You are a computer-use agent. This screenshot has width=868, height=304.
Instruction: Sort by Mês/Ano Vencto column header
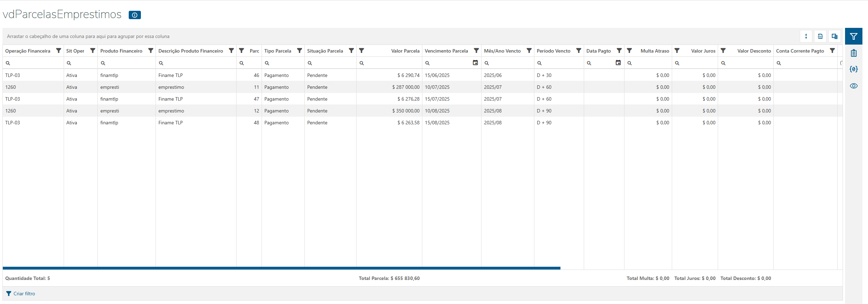coord(502,51)
